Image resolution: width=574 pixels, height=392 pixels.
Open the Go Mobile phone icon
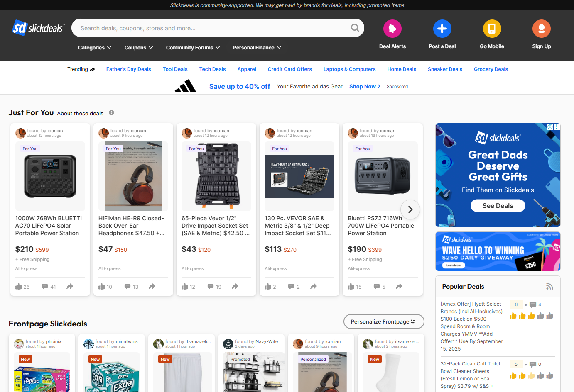(492, 29)
